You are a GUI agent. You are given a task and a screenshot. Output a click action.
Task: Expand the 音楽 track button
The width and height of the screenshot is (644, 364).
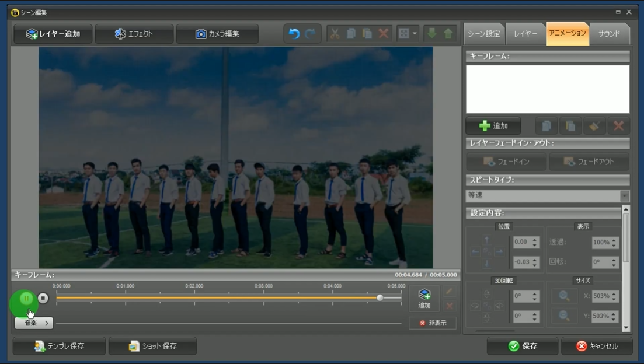[34, 323]
